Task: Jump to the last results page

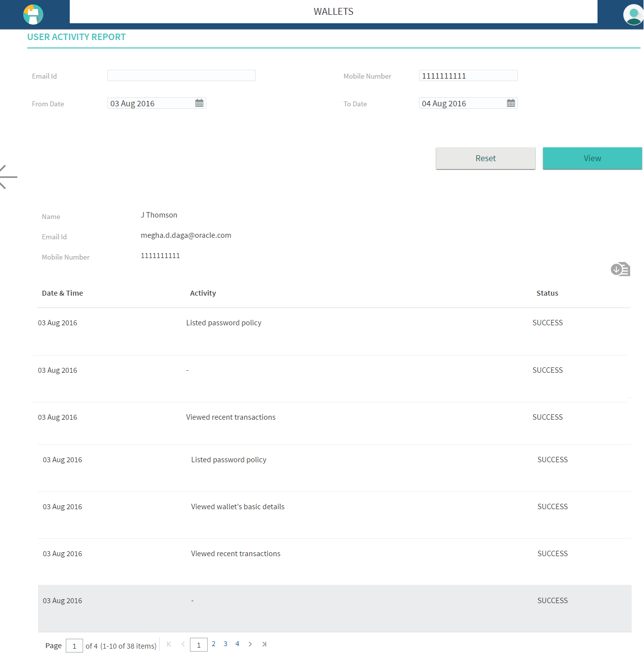Action: pos(264,644)
